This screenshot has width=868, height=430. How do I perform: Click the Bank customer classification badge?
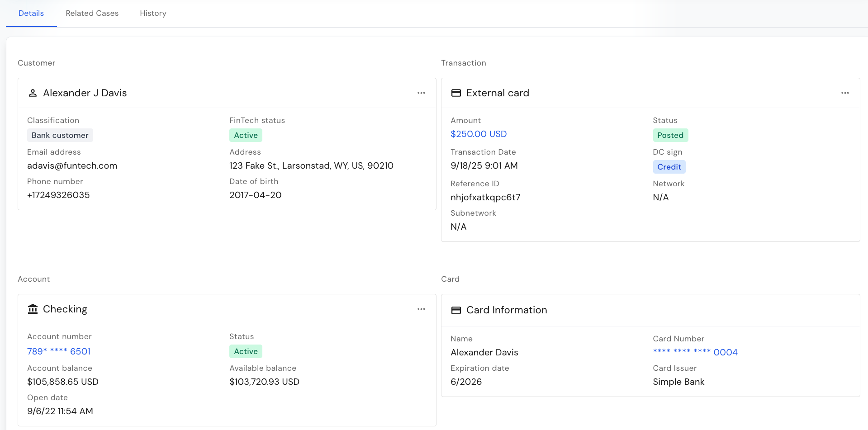[60, 136]
